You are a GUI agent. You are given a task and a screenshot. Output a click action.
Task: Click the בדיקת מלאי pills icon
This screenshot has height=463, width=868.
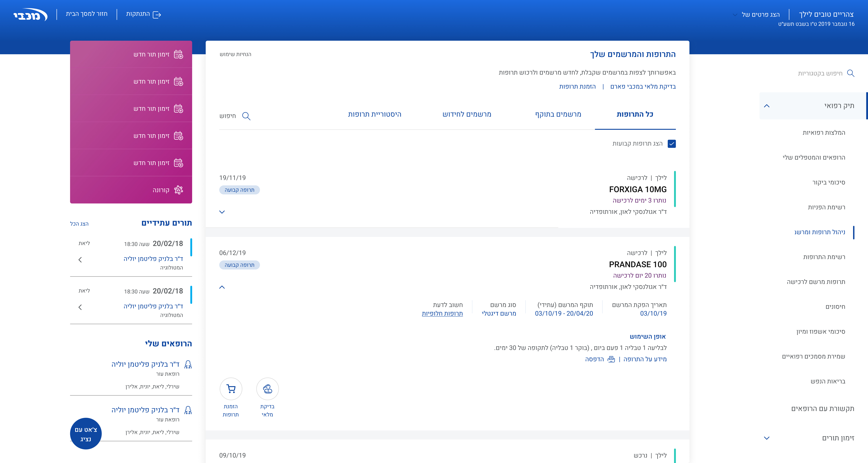pyautogui.click(x=268, y=389)
